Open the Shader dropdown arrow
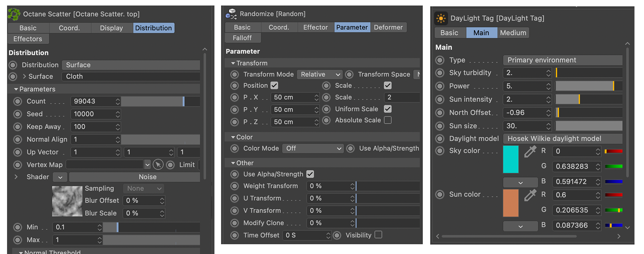The image size is (644, 254). pyautogui.click(x=60, y=177)
